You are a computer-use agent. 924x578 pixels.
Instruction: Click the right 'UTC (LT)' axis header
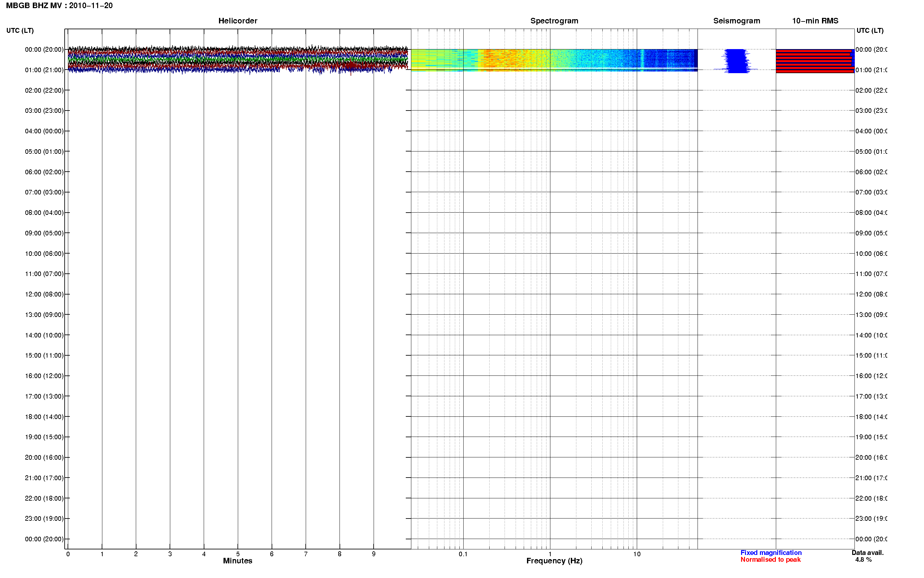point(869,31)
